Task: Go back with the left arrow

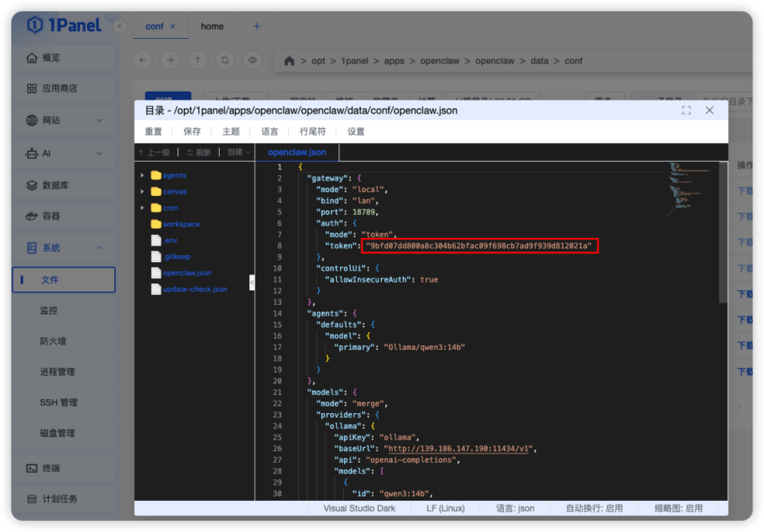Action: 143,60
